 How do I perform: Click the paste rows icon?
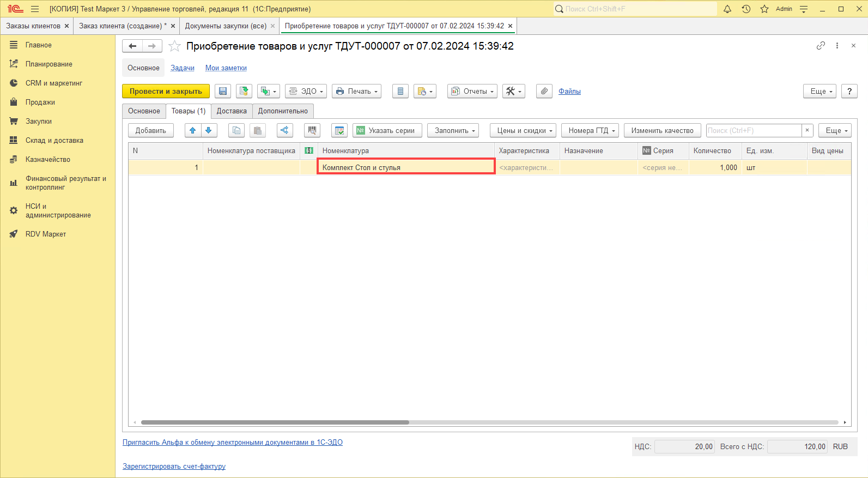pos(258,130)
